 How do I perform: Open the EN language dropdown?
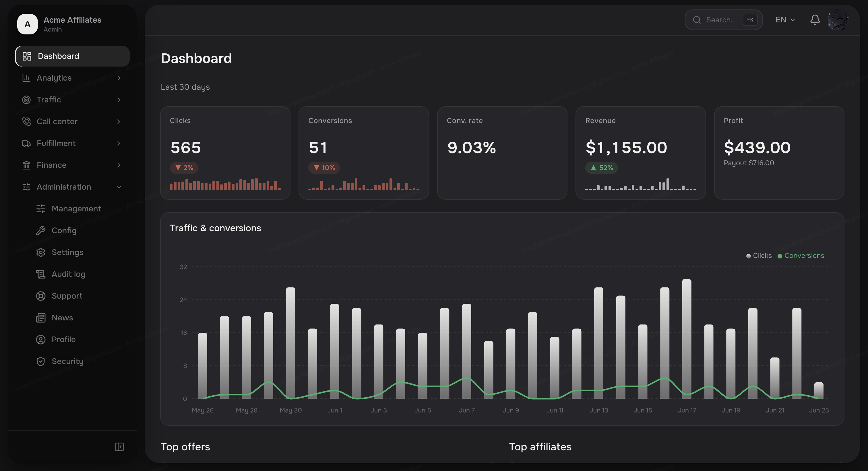point(785,20)
